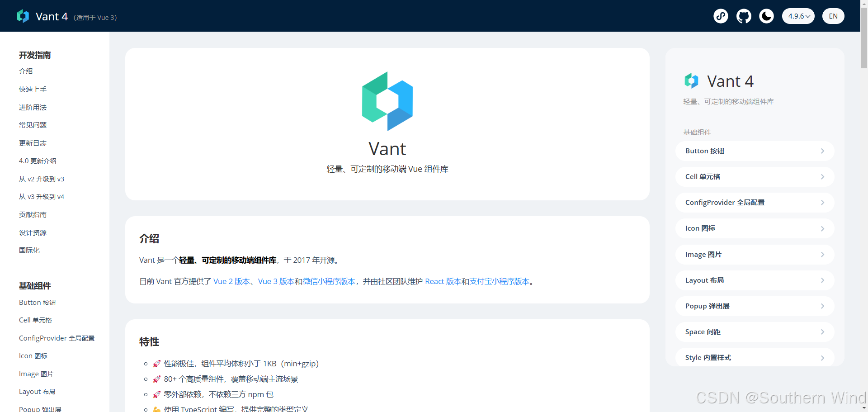Click the page vertical scrollbar thumb
The image size is (868, 412).
pos(864,37)
